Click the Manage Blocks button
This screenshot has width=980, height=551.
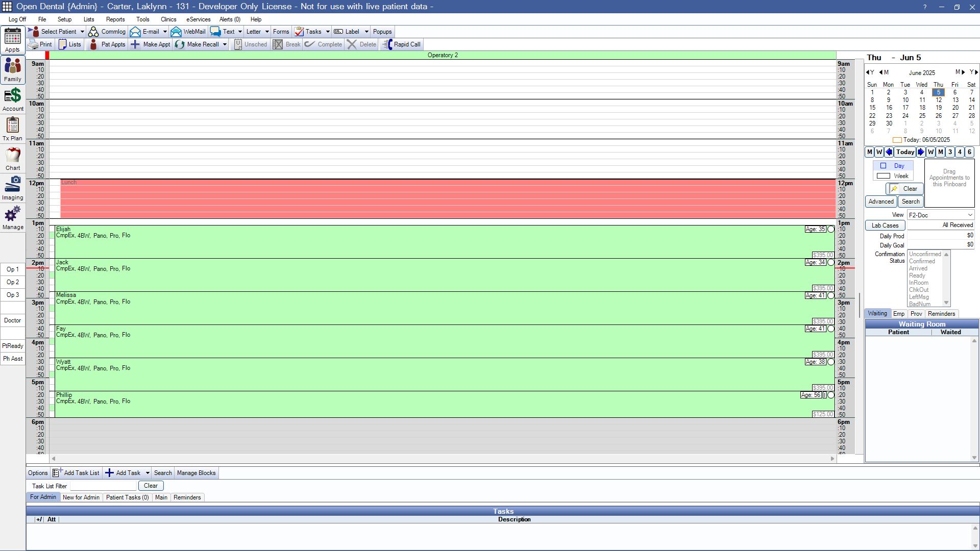[196, 473]
